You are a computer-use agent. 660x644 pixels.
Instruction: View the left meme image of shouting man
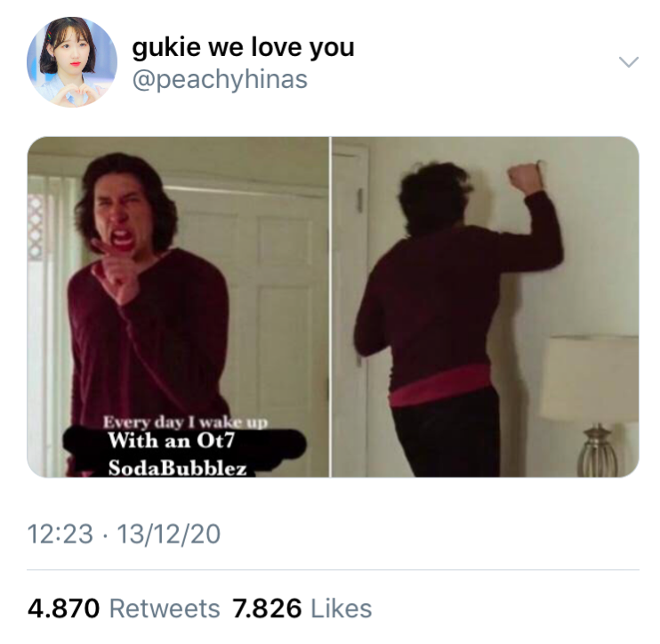pos(178,307)
